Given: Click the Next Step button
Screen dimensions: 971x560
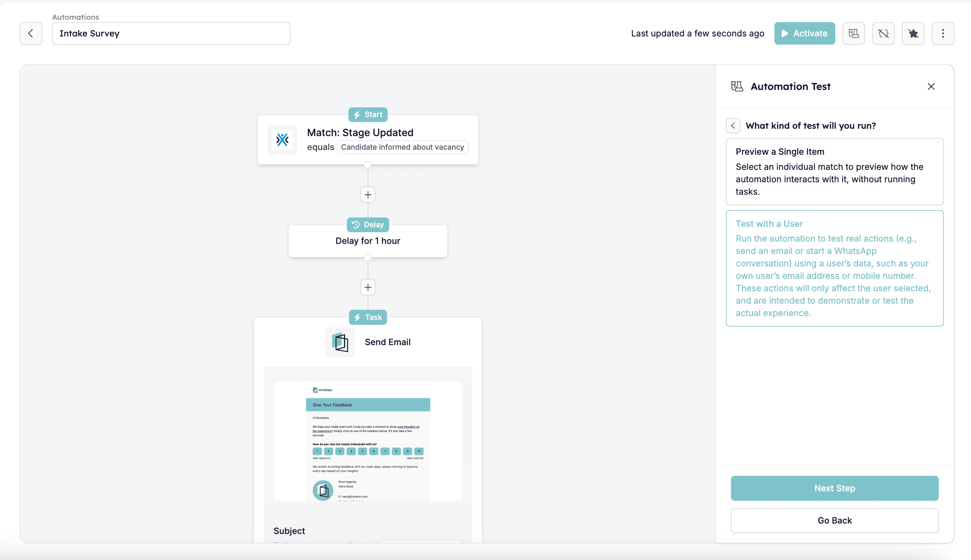Looking at the screenshot, I should click(835, 488).
